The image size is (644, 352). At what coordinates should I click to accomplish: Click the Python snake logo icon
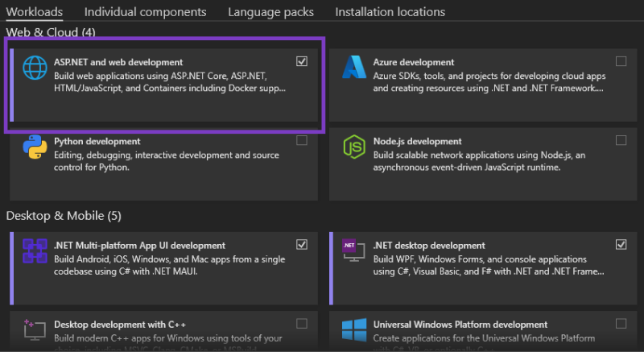(x=35, y=147)
